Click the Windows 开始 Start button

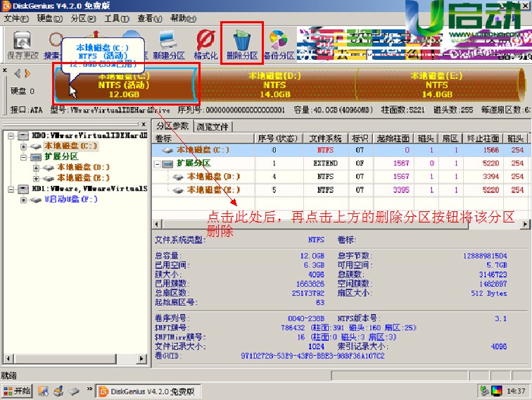tap(16, 391)
